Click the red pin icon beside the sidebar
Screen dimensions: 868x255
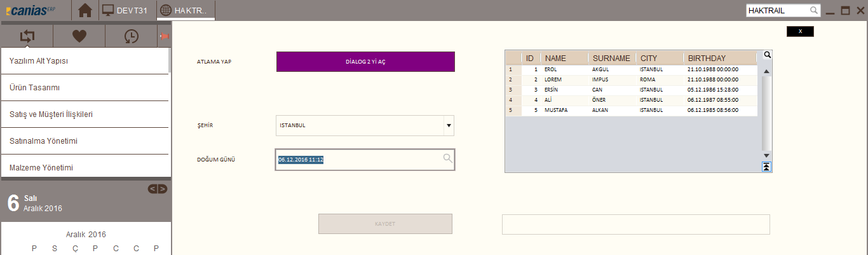[x=164, y=37]
